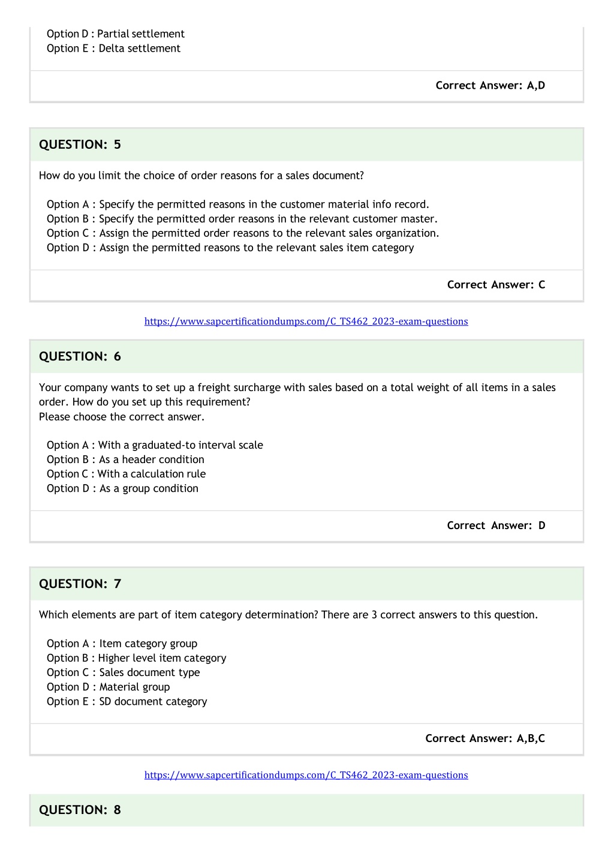Image resolution: width=614 pixels, height=868 pixels.
Task: Select Option A: graduated-to interval scale
Action: tap(155, 445)
